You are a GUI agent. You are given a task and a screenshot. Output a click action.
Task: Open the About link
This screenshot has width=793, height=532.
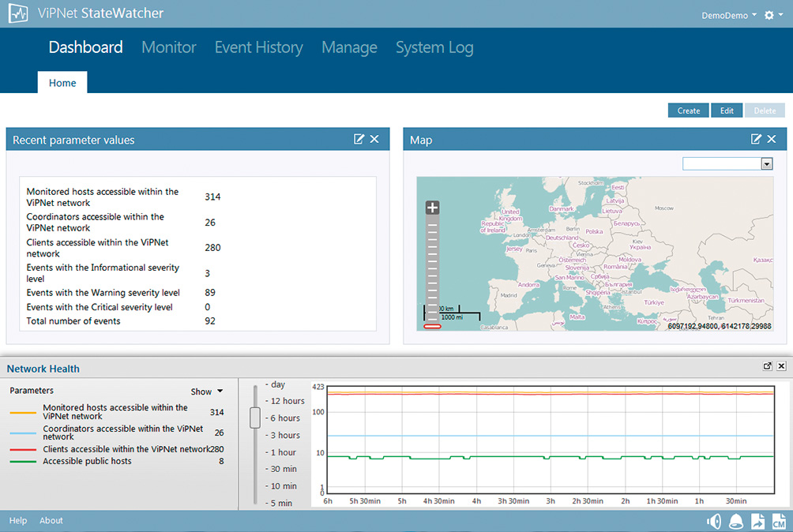click(51, 520)
